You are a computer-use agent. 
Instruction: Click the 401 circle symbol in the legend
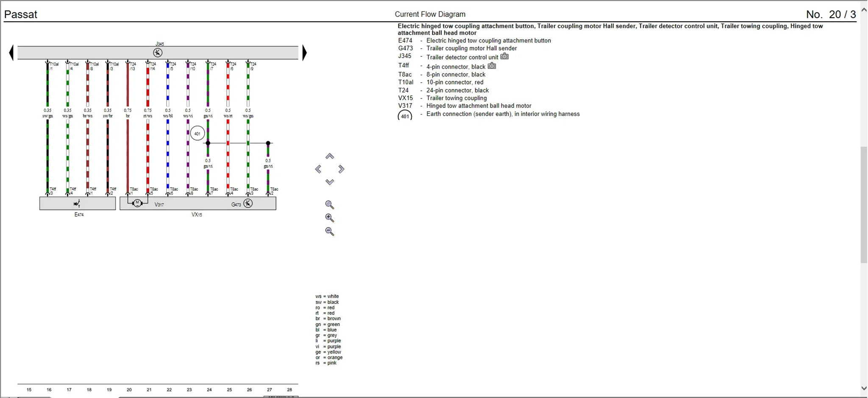[405, 116]
